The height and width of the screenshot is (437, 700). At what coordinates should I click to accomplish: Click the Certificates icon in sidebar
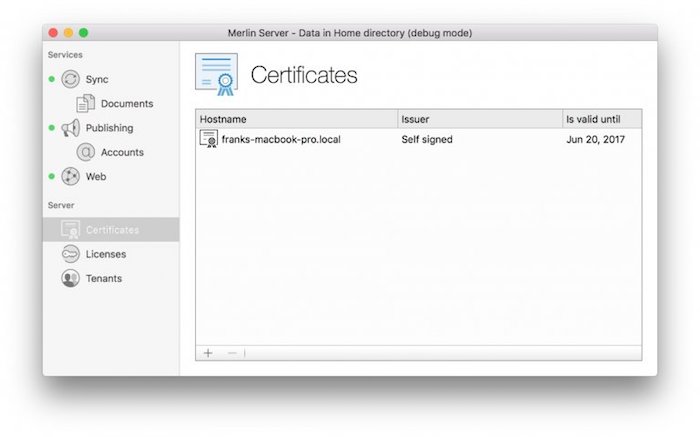(x=71, y=229)
